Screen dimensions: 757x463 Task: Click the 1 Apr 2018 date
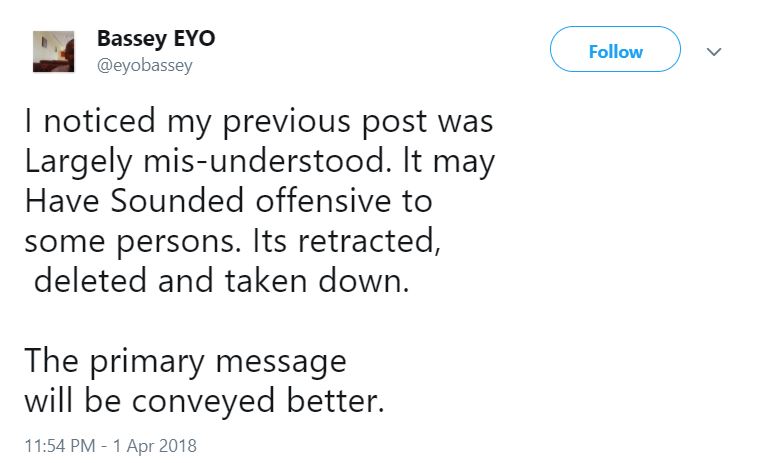click(x=160, y=442)
